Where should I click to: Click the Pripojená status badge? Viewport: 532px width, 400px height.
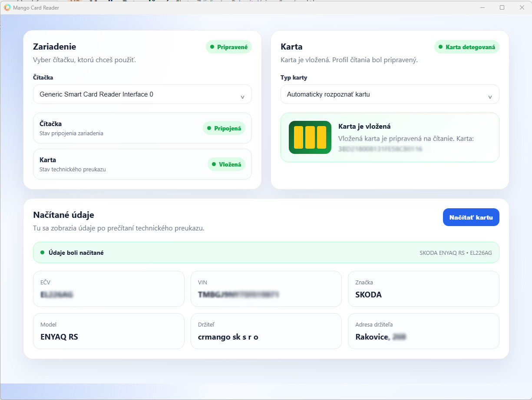coord(224,128)
